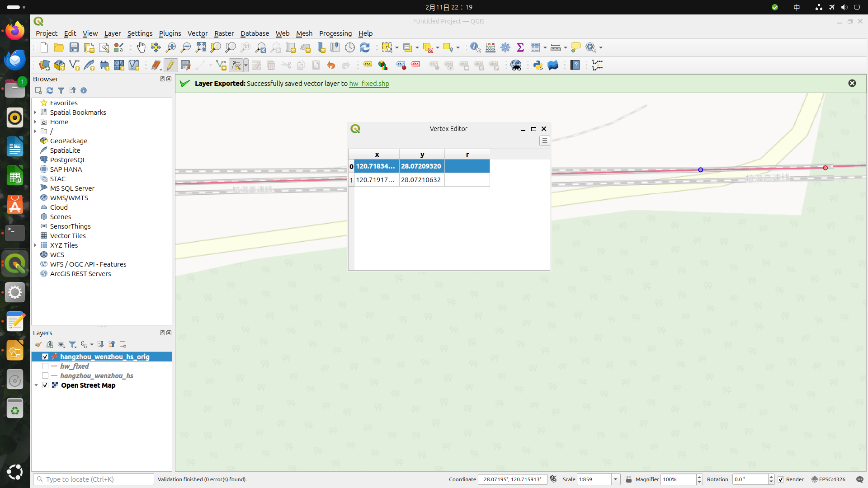Select the Pan Map hand tool
This screenshot has height=488, width=868.
click(x=141, y=47)
